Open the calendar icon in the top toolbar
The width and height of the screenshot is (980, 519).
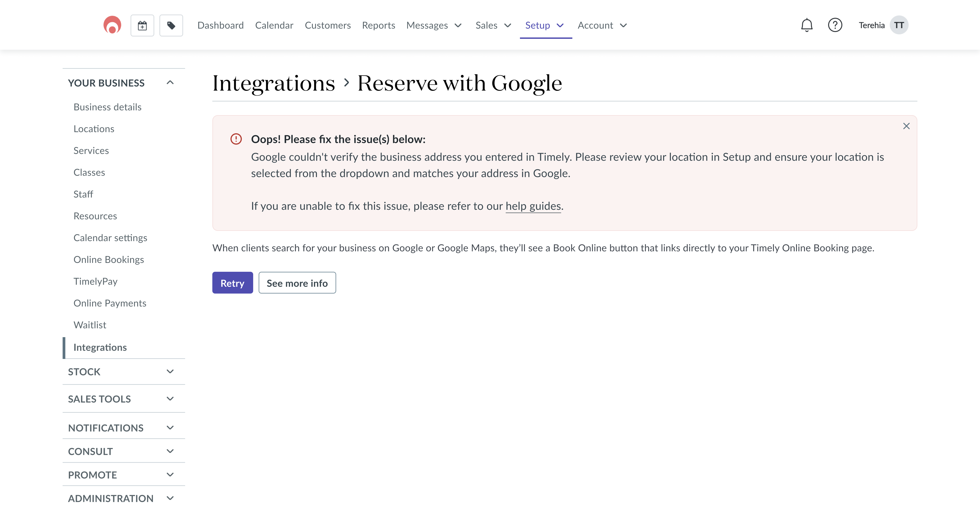pos(142,25)
